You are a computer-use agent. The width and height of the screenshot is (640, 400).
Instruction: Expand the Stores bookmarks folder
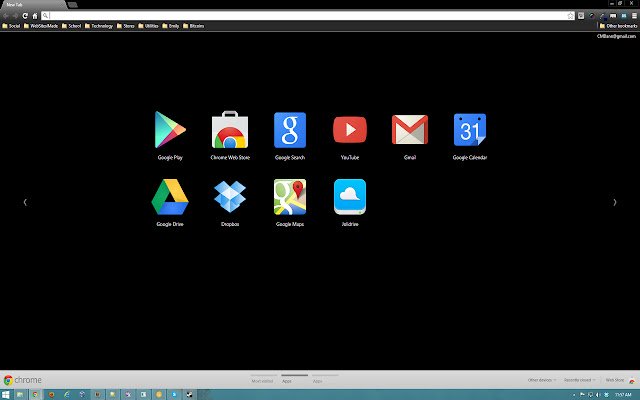(126, 26)
